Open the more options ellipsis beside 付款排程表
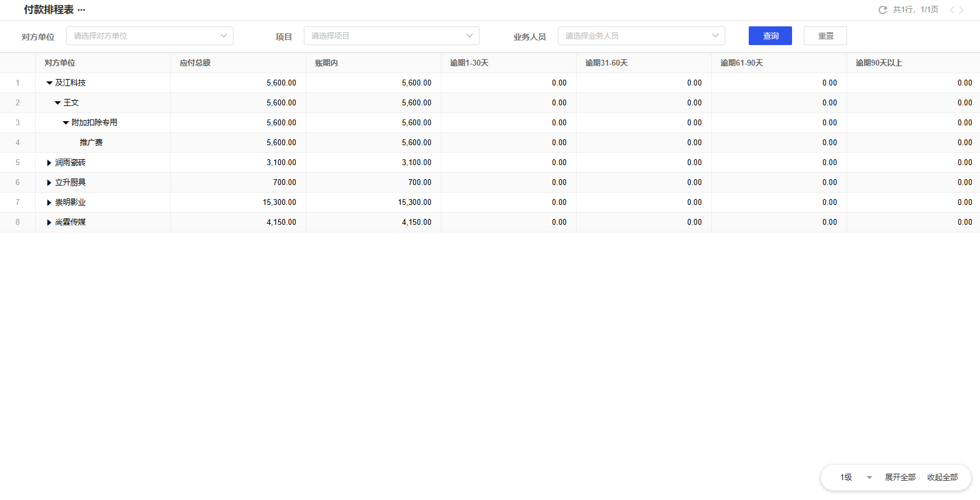980x500 pixels. pyautogui.click(x=81, y=10)
